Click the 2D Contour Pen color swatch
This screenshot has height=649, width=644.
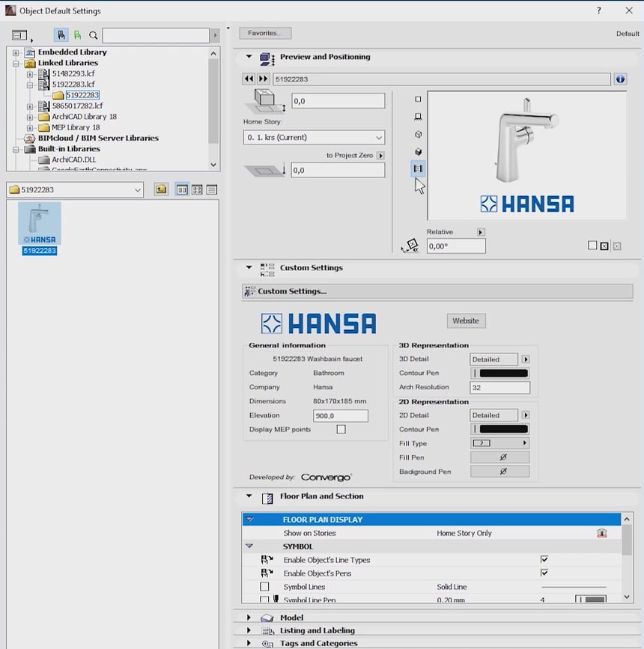(500, 429)
